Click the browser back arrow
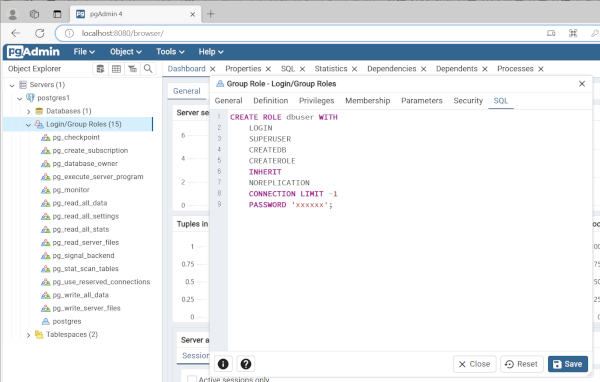 (x=15, y=33)
